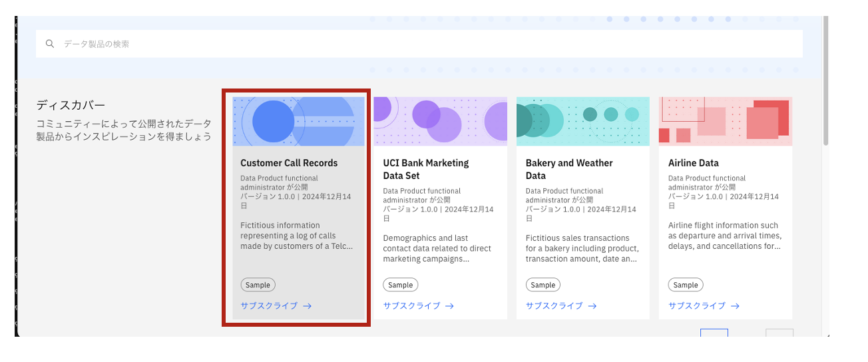The image size is (868, 362).
Task: Subscribe to Customer Call Records via サブスクライブ
Action: pyautogui.click(x=269, y=306)
